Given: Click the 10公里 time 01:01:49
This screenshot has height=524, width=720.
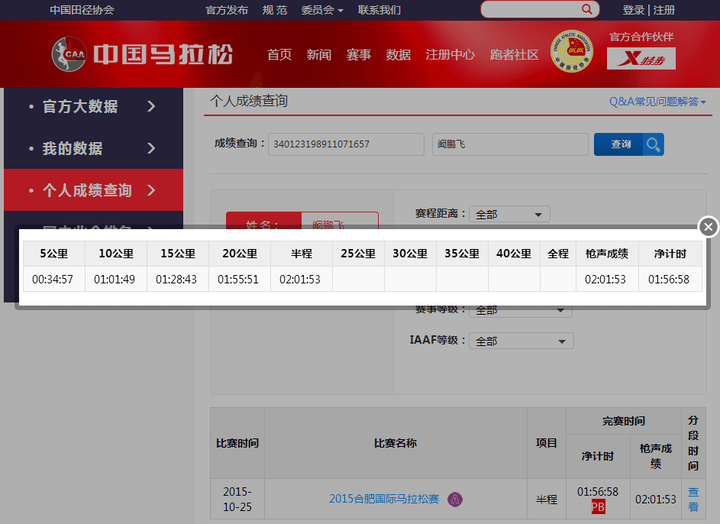Looking at the screenshot, I should pyautogui.click(x=114, y=279).
